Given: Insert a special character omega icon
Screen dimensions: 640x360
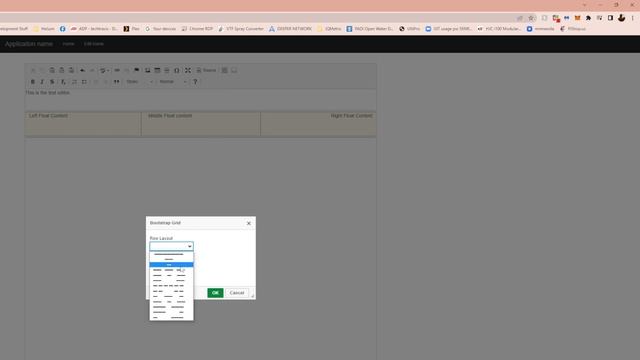Looking at the screenshot, I should 177,70.
